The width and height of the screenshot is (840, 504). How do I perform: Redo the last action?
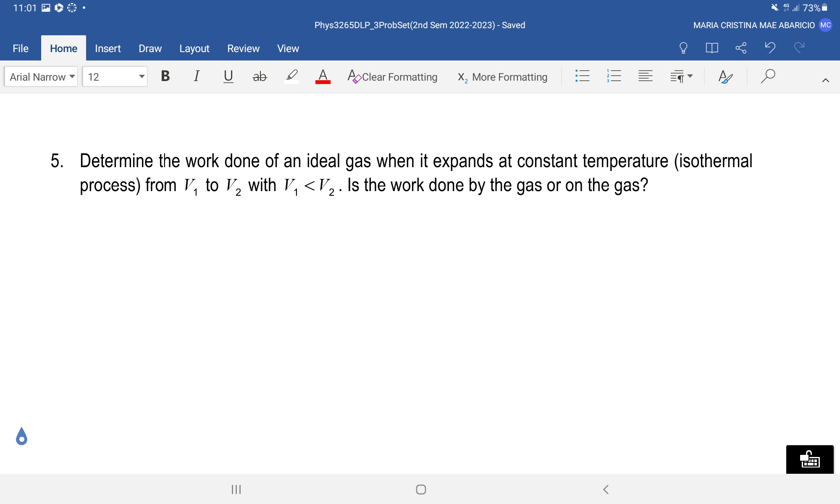(799, 47)
